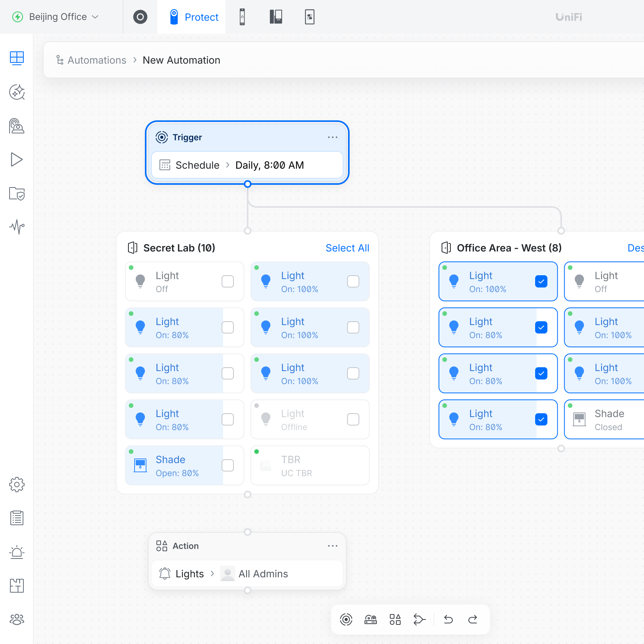Image resolution: width=644 pixels, height=644 pixels.
Task: Click the action shapes icon in bottom toolbar
Action: (x=395, y=619)
